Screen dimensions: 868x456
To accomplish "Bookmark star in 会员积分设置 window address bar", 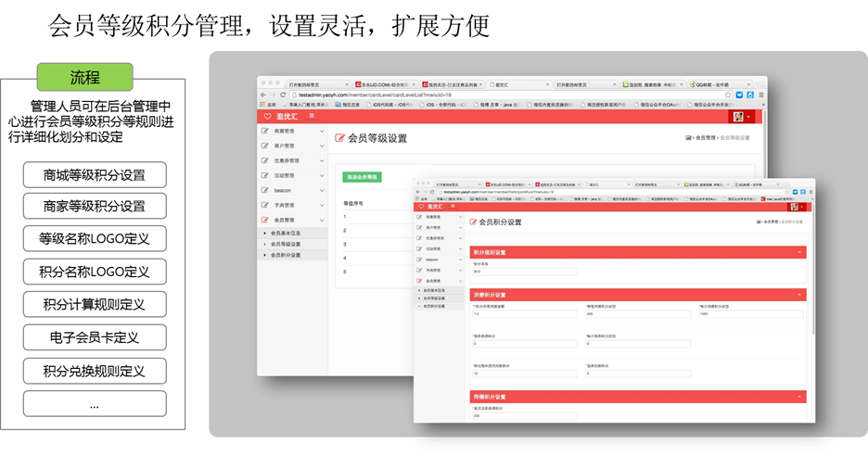I will click(787, 192).
